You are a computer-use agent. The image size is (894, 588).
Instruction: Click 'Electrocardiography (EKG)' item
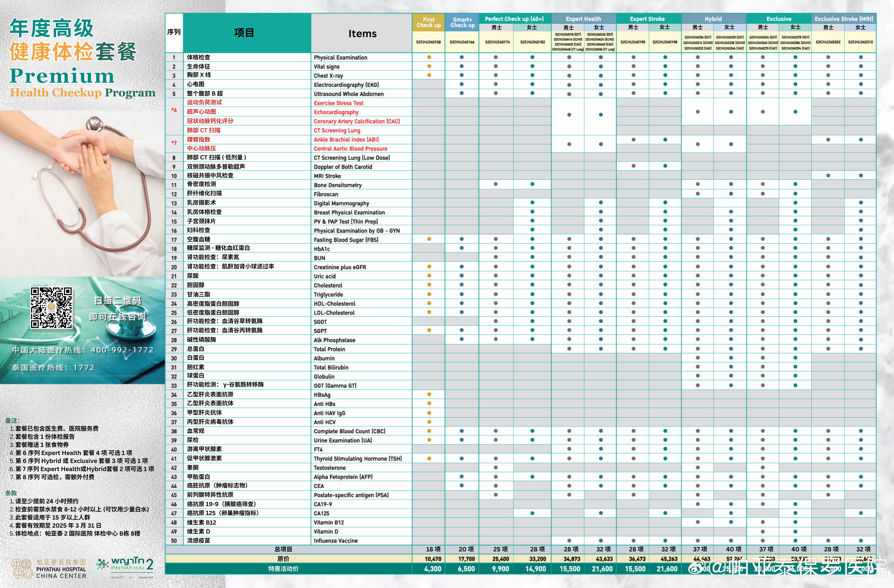(x=346, y=85)
